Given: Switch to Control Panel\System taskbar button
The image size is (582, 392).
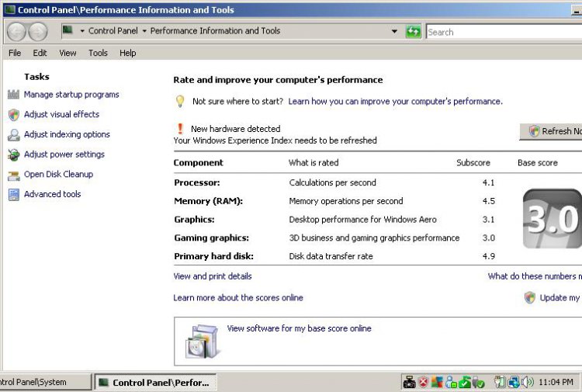Looking at the screenshot, I should coord(44,382).
